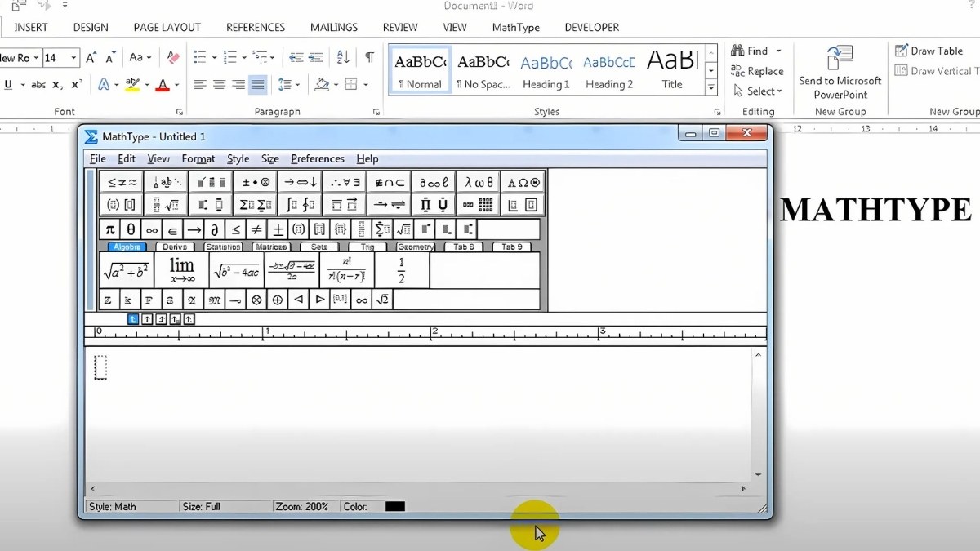Image resolution: width=980 pixels, height=551 pixels.
Task: Open Find dropdown arrow in Editing group
Action: pyautogui.click(x=778, y=51)
